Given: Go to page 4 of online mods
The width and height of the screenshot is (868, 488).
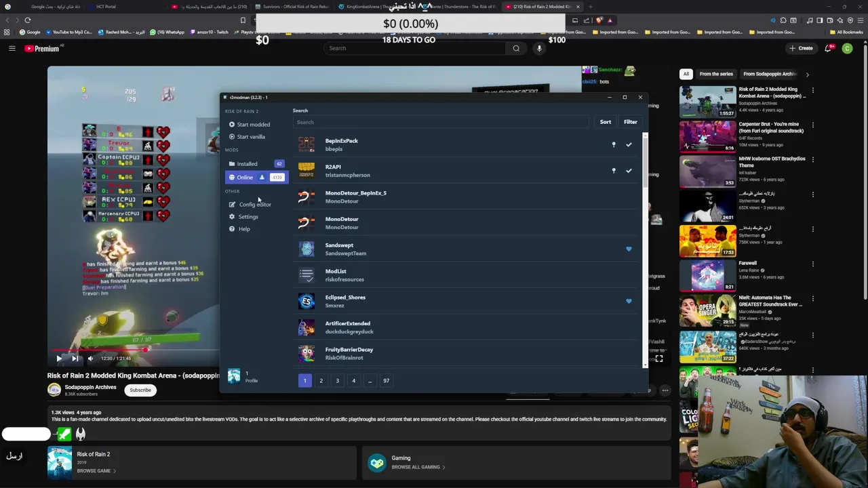Looking at the screenshot, I should [x=353, y=381].
